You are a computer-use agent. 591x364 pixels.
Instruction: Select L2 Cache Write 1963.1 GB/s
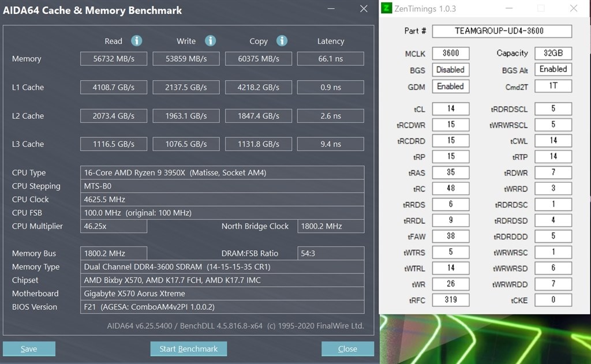pyautogui.click(x=186, y=116)
